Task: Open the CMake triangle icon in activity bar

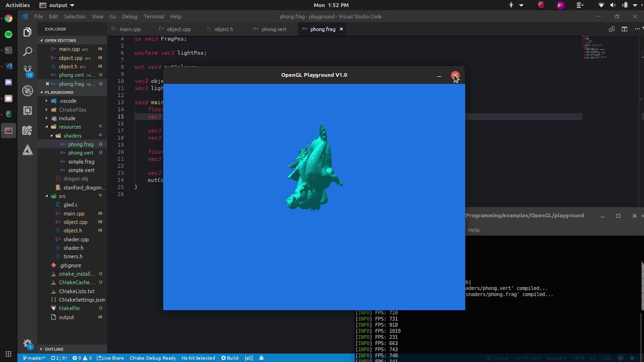Action: pyautogui.click(x=28, y=150)
